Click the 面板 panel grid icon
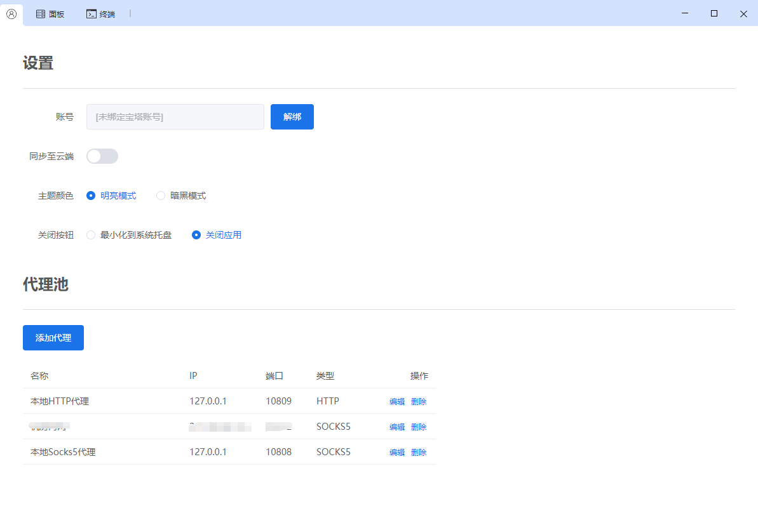 40,13
